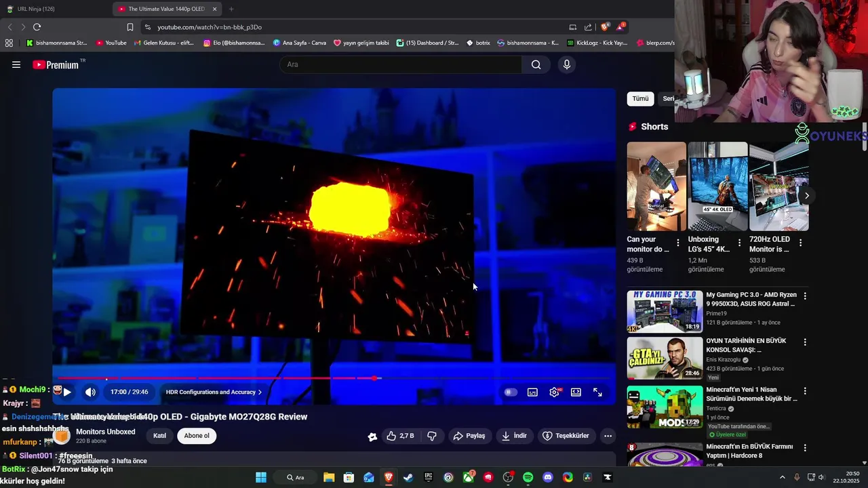Play the video with the play button

tap(67, 392)
